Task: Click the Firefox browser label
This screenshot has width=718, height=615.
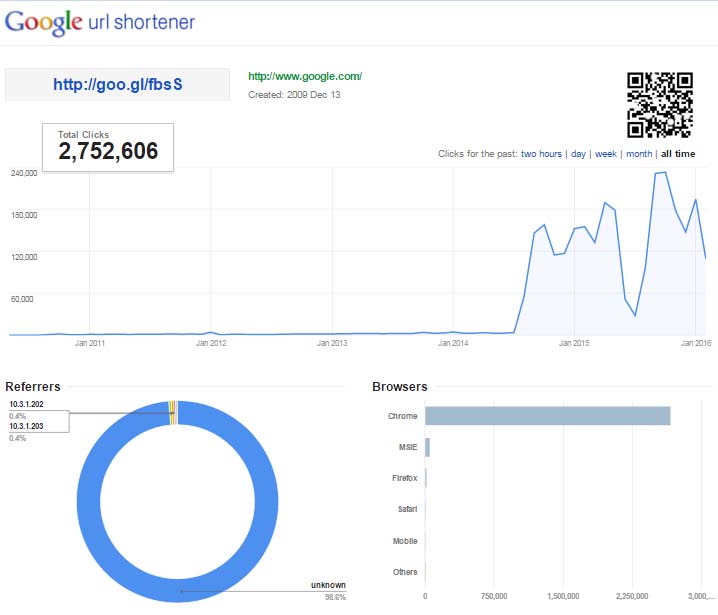Action: coord(404,478)
